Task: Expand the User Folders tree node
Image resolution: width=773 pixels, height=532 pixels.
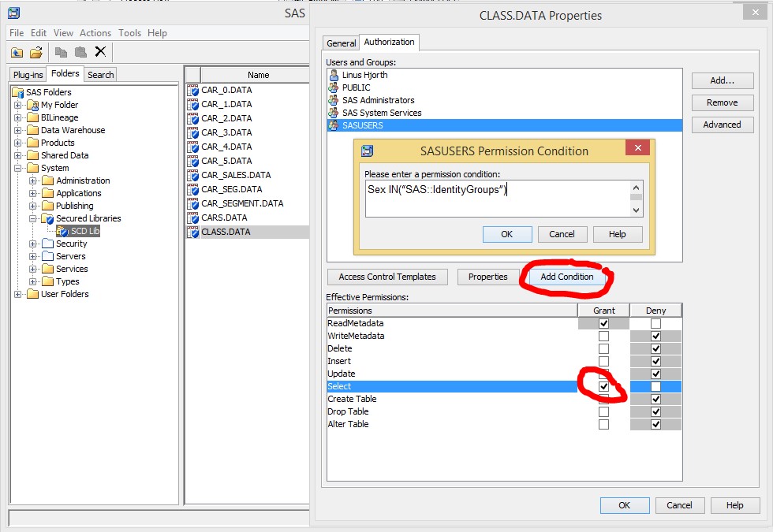Action: tap(17, 294)
